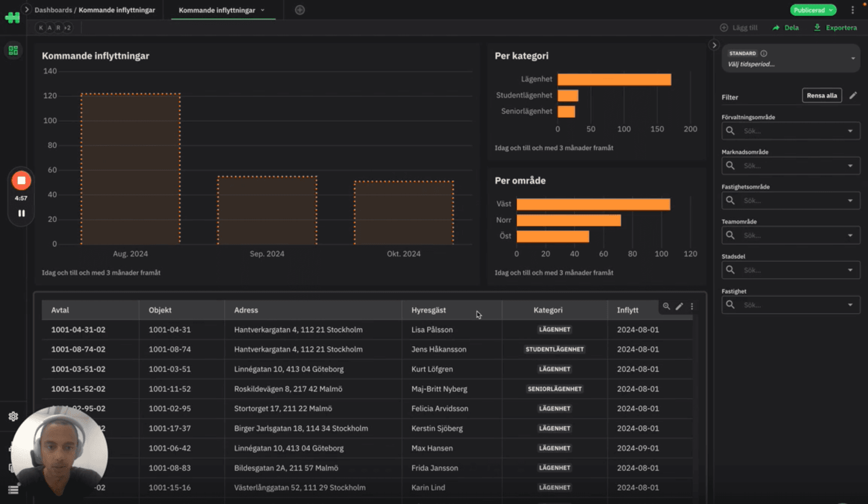Open table more options menu
Viewport: 868px width, 504px height.
692,306
